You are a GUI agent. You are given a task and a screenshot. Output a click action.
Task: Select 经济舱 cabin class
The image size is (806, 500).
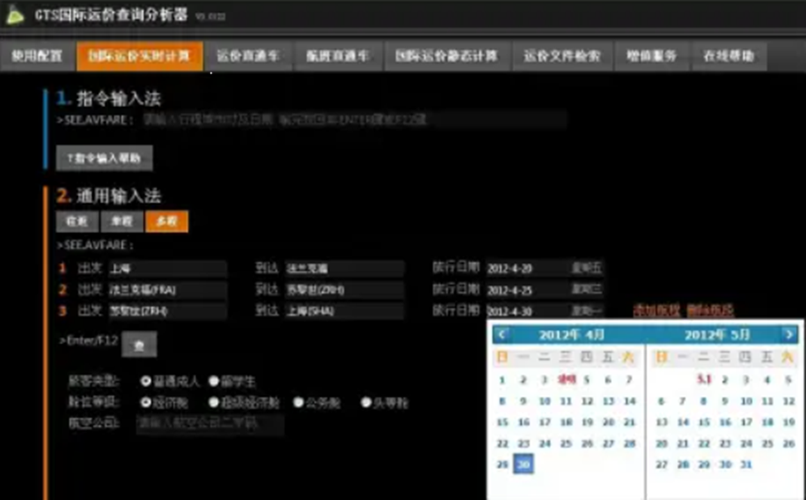(x=146, y=402)
